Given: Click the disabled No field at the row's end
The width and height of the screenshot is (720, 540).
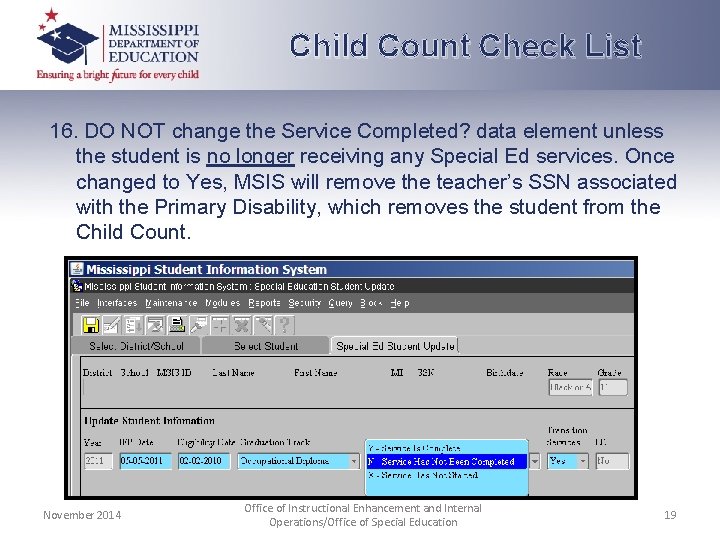Looking at the screenshot, I should click(x=612, y=461).
